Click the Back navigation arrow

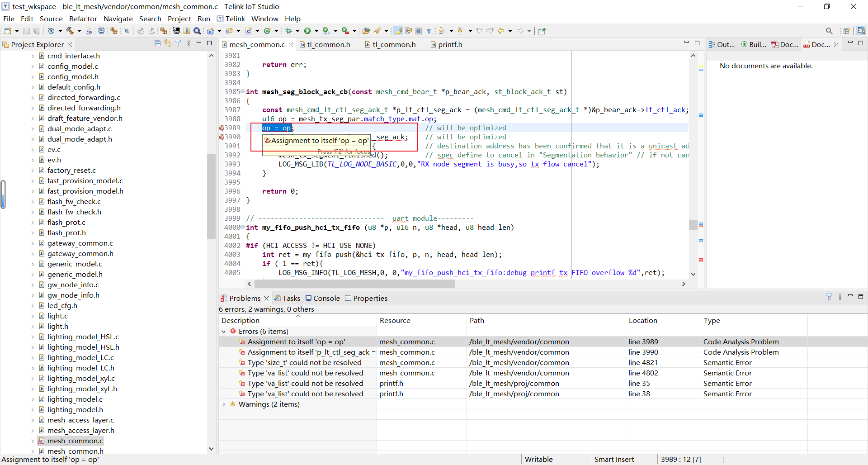[501, 31]
